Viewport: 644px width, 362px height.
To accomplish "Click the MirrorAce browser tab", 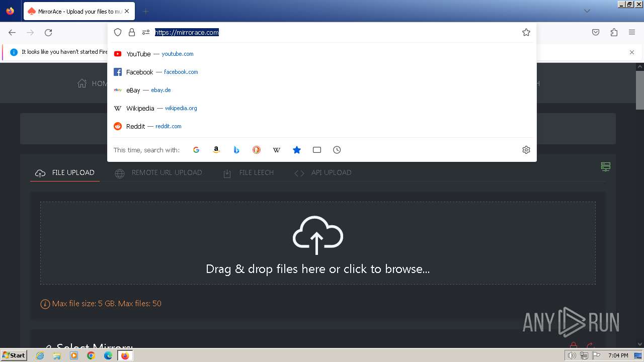I will click(x=78, y=11).
